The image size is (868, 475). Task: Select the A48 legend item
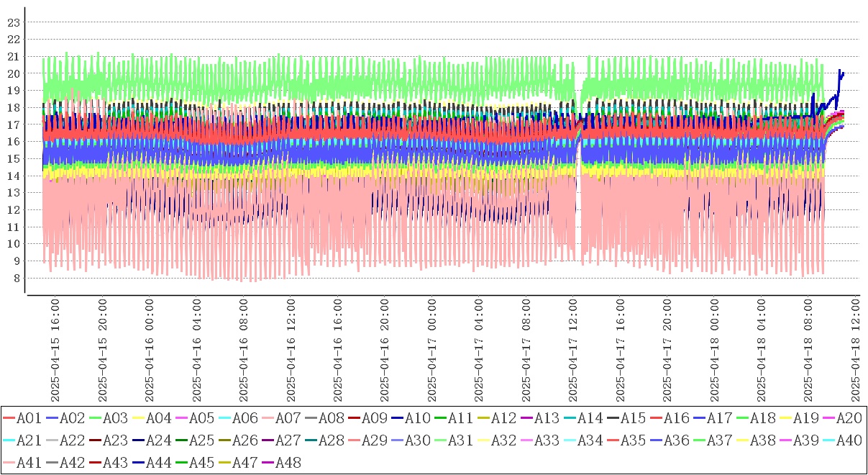coord(288,463)
